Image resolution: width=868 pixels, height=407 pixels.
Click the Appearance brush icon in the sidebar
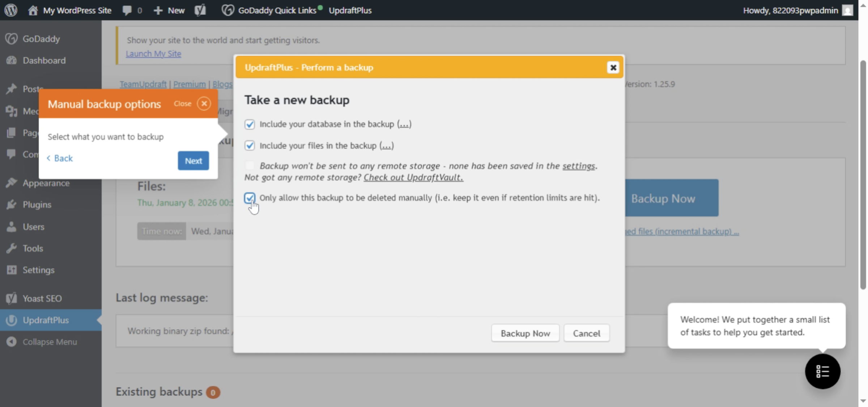coord(12,183)
